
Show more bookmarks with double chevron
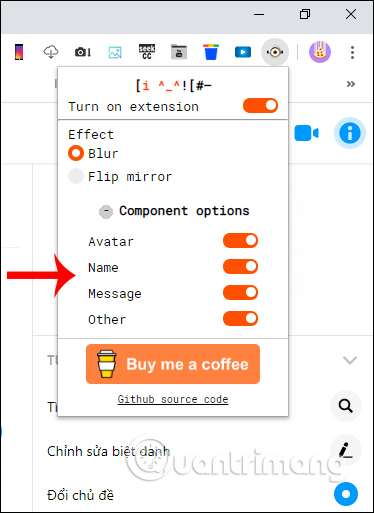coord(351,84)
